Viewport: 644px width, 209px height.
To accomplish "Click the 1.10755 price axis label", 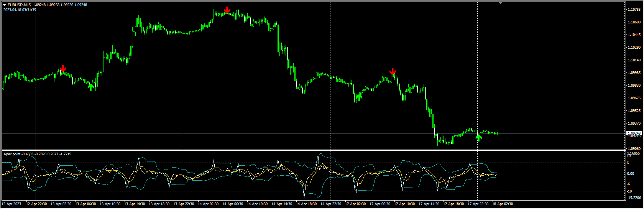I will tap(634, 10).
